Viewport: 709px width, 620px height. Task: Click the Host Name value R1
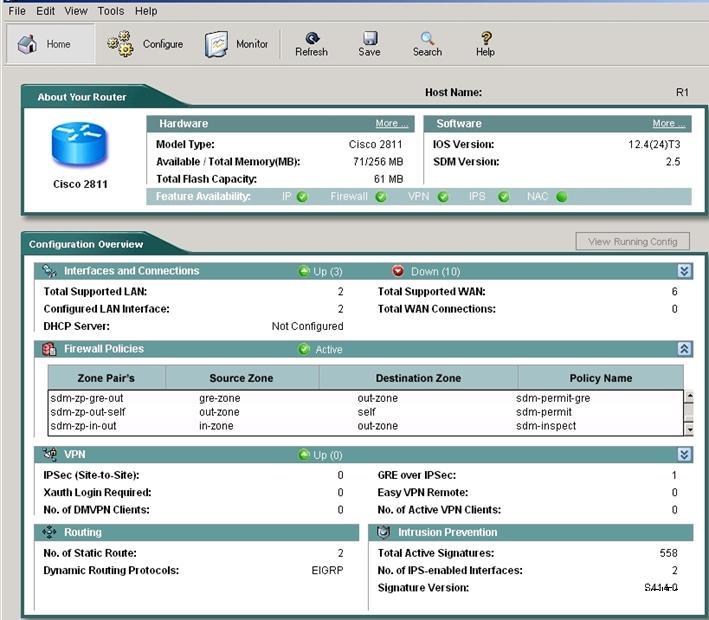682,92
